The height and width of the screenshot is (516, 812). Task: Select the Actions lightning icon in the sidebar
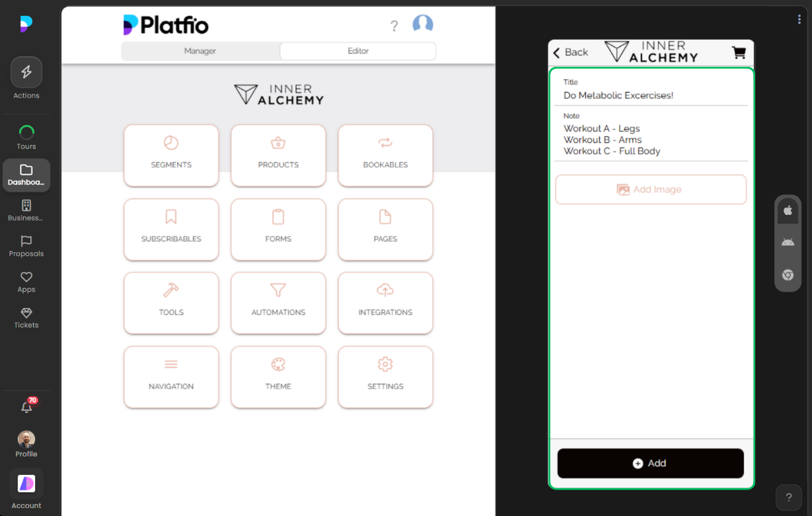[26, 71]
